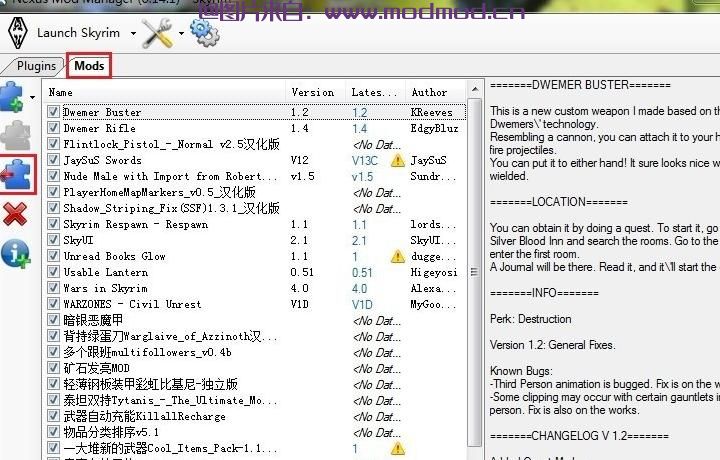The width and height of the screenshot is (720, 460).
Task: Click the Cool_Items_Pack warning icon
Action: click(x=398, y=448)
